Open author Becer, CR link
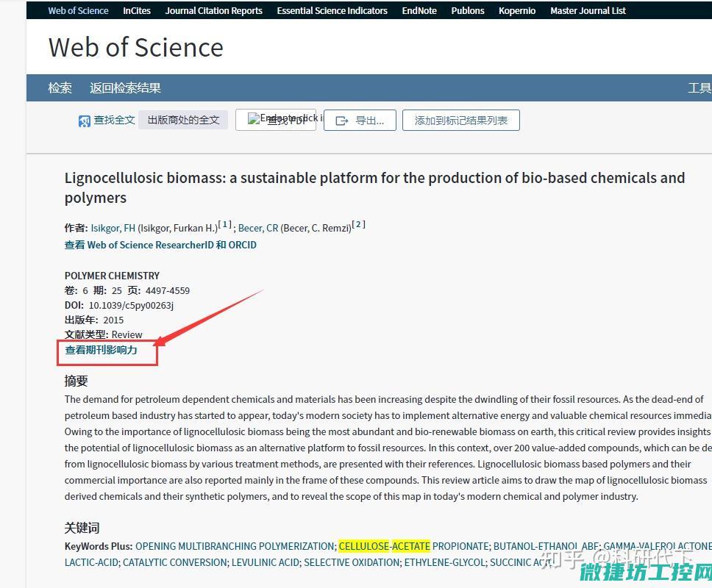 click(258, 228)
